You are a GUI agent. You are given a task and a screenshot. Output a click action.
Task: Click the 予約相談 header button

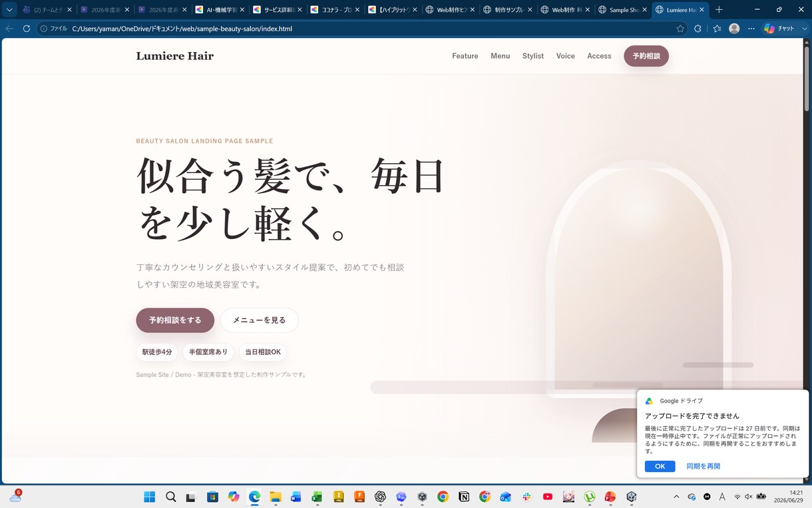tap(646, 56)
